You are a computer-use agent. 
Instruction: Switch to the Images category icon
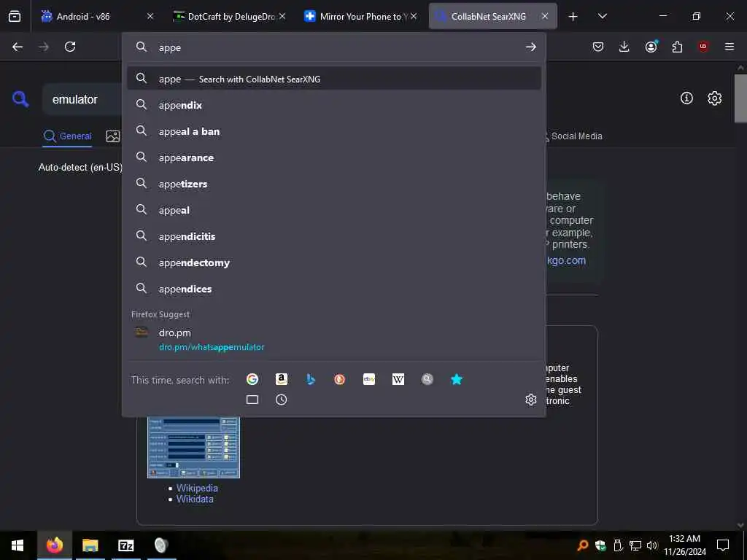click(x=113, y=136)
